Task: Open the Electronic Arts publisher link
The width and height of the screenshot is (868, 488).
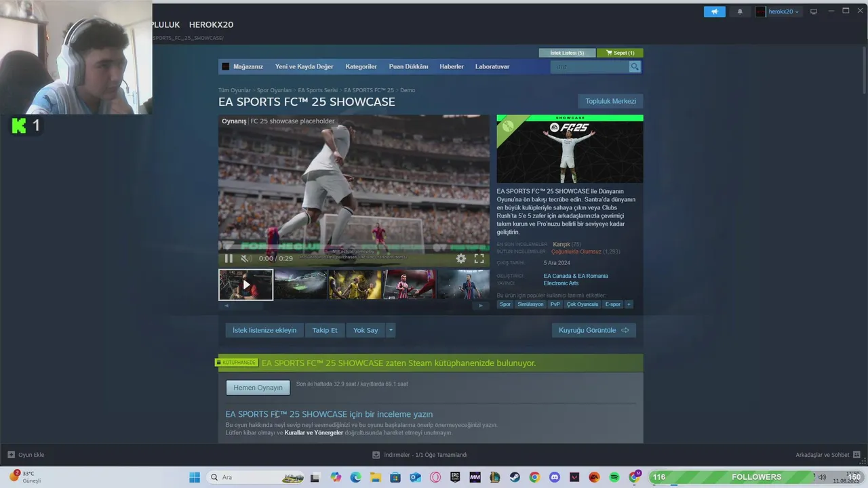Action: (x=561, y=283)
